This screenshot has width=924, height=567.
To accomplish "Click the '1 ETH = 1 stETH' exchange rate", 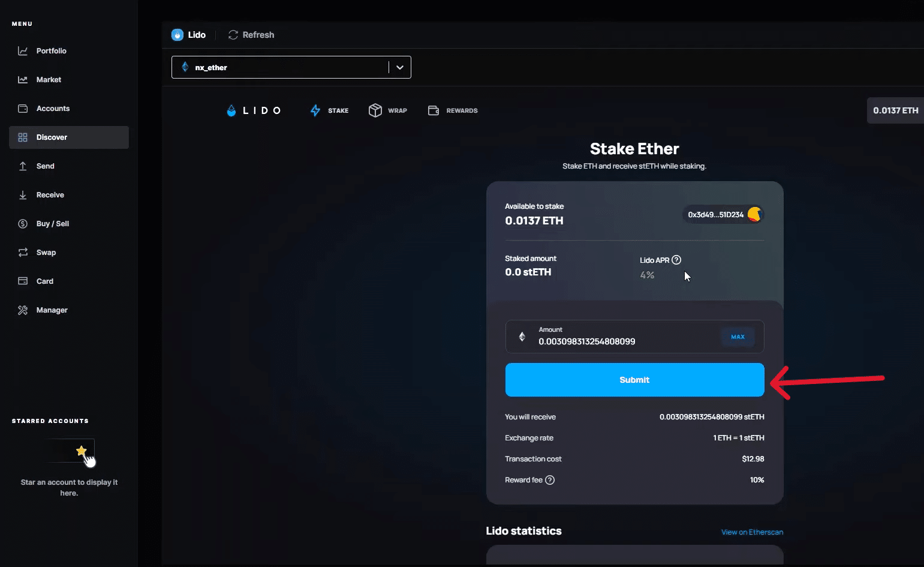I will point(739,438).
